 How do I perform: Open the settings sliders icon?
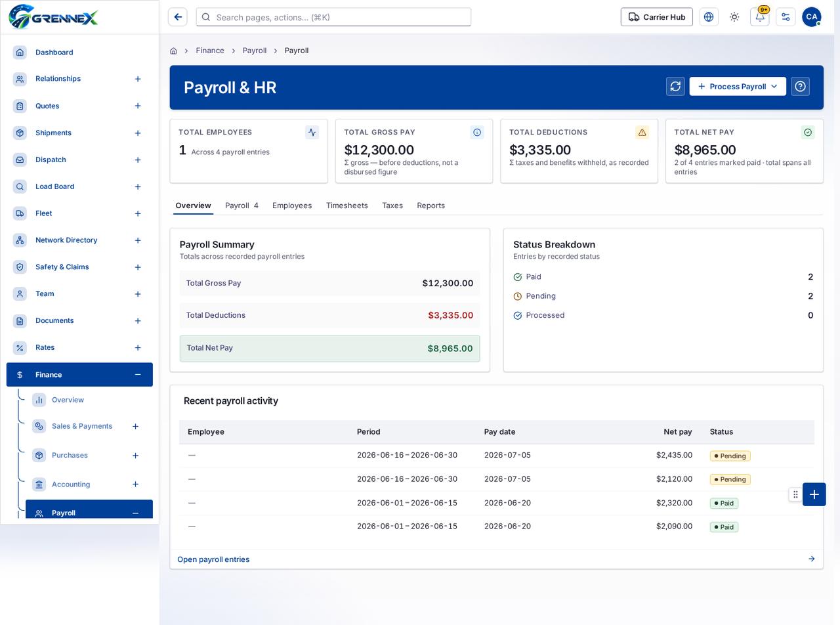[786, 17]
